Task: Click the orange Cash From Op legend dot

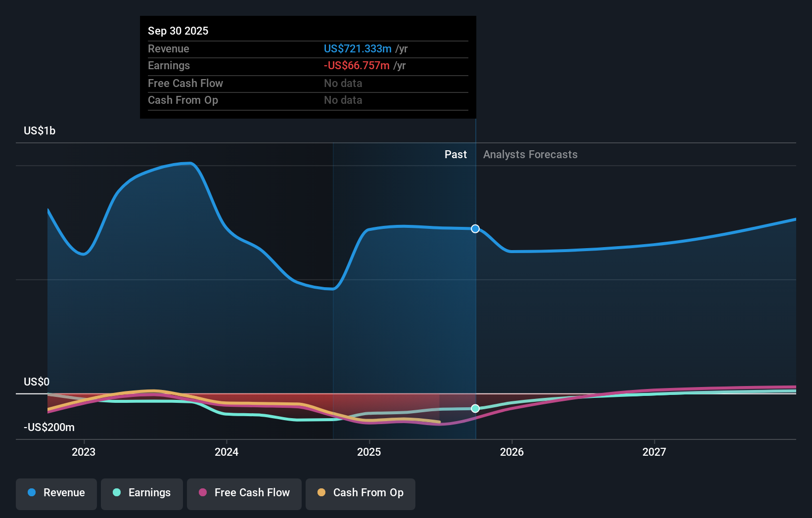Action: tap(321, 493)
